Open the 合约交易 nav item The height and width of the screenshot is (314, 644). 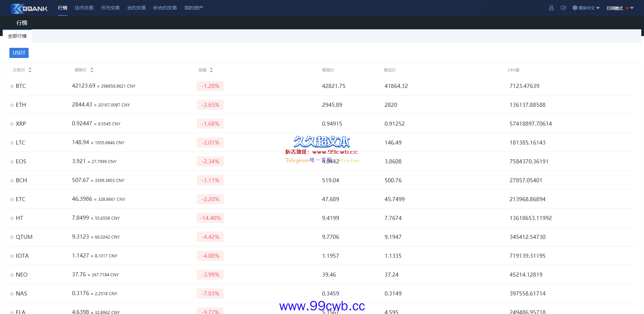[x=136, y=8]
